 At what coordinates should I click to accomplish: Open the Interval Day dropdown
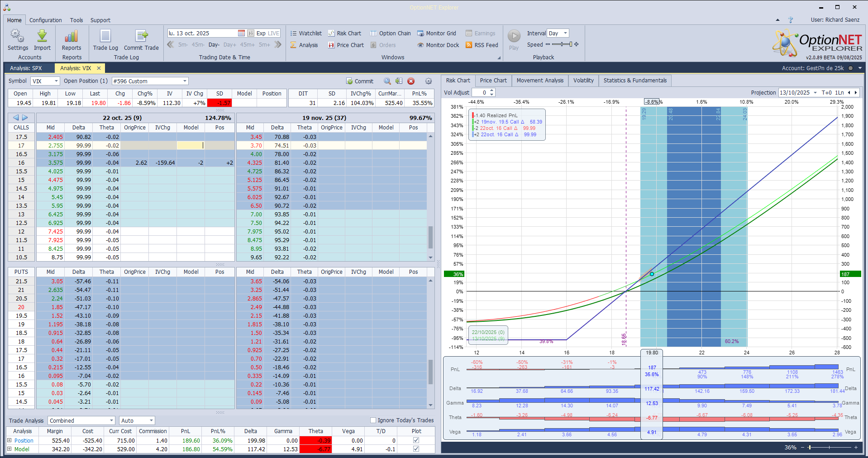pyautogui.click(x=565, y=33)
